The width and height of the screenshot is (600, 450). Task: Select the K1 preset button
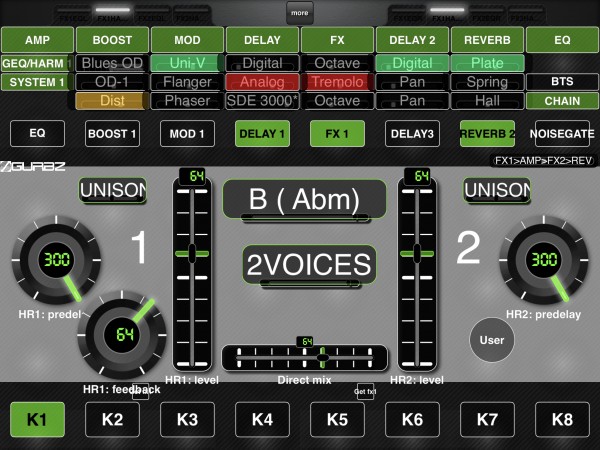pyautogui.click(x=37, y=419)
